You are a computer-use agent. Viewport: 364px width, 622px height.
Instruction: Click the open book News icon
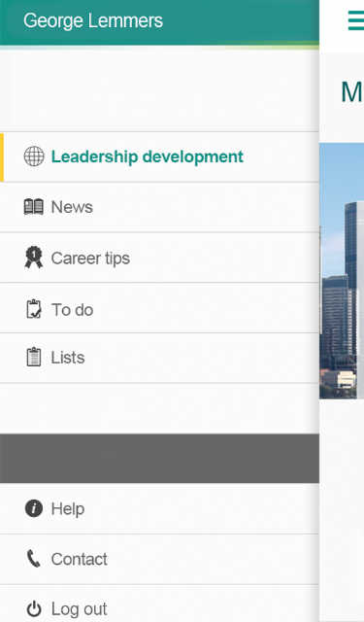(x=34, y=207)
